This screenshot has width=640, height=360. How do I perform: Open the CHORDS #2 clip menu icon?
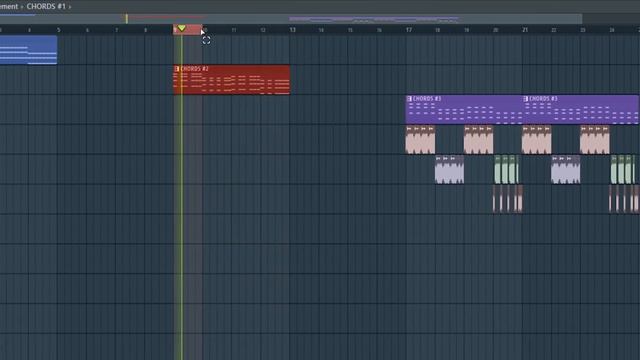[176, 69]
